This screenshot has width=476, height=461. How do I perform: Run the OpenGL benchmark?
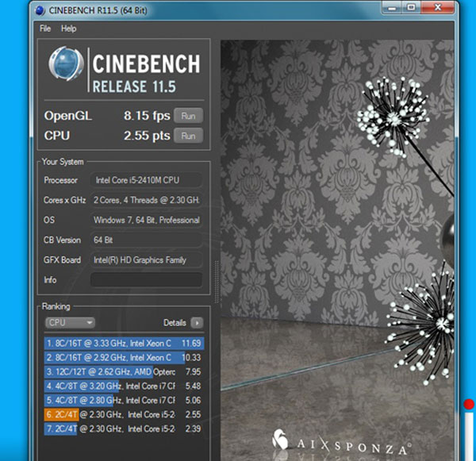[188, 116]
